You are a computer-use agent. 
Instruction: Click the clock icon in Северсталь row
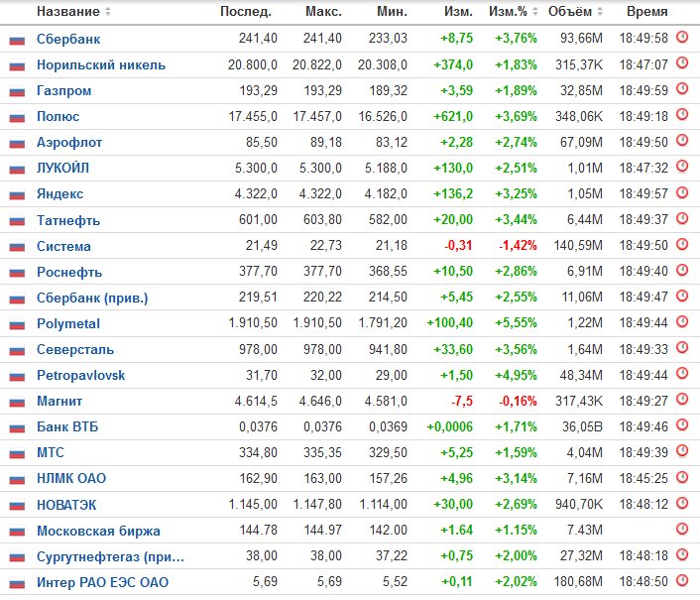click(x=682, y=347)
